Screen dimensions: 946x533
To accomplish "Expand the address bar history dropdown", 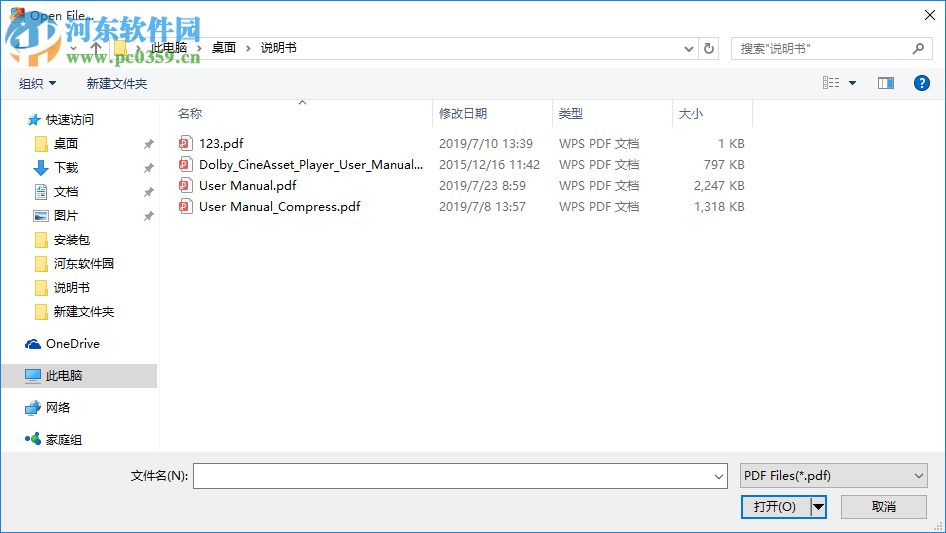I will 688,49.
